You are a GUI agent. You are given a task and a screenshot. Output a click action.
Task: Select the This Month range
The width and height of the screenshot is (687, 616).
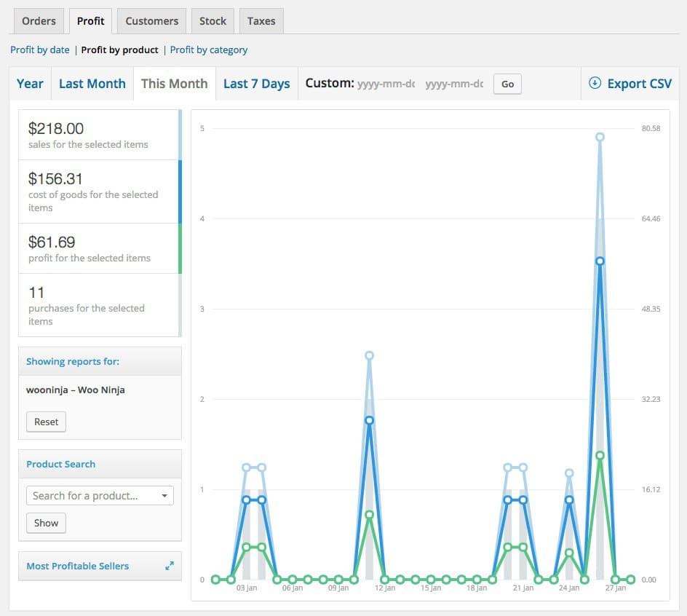tap(175, 83)
